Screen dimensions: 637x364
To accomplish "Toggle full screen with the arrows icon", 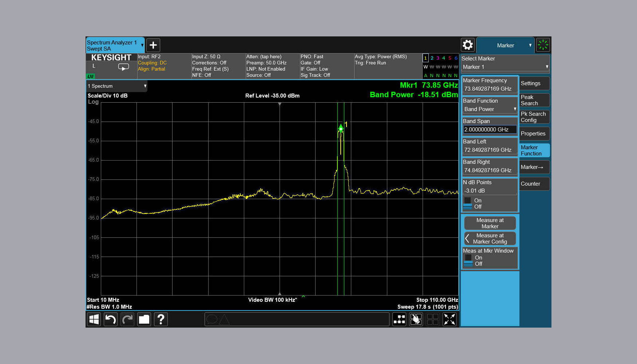I will (450, 320).
